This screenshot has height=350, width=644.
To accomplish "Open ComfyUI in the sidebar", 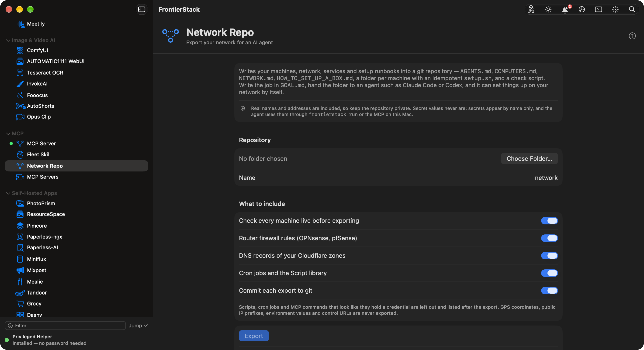I will (x=76, y=51).
